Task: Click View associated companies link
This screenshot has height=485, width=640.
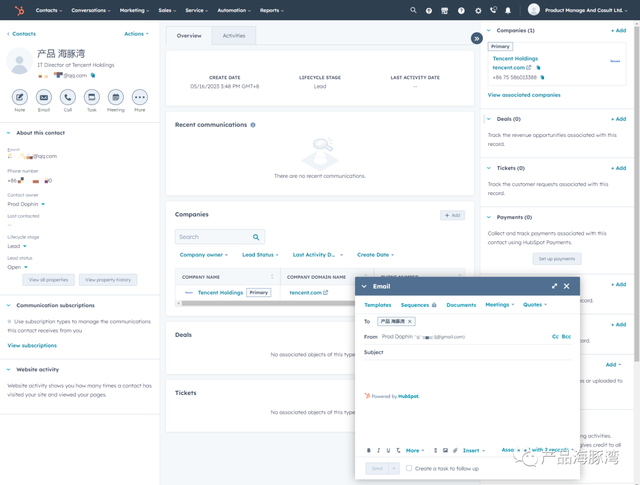Action: pos(524,95)
